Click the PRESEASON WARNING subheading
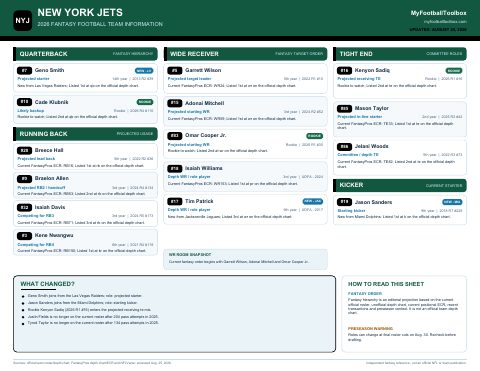 pyautogui.click(x=370, y=329)
